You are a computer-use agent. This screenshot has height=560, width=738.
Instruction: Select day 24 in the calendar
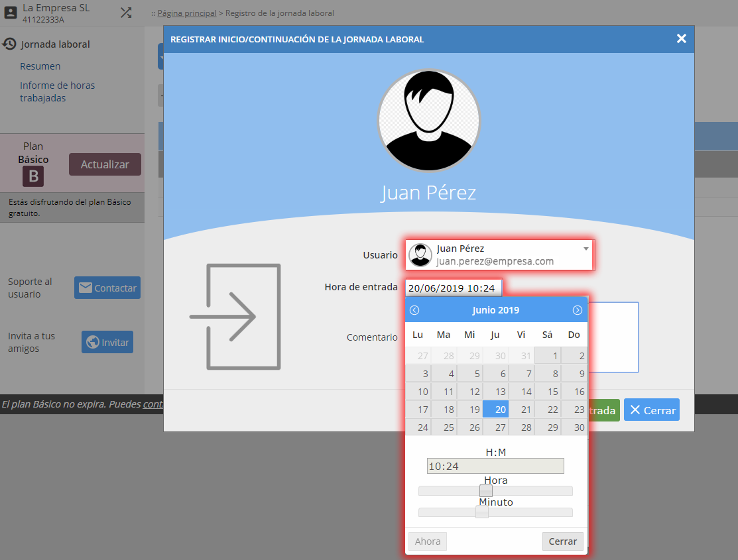(418, 427)
